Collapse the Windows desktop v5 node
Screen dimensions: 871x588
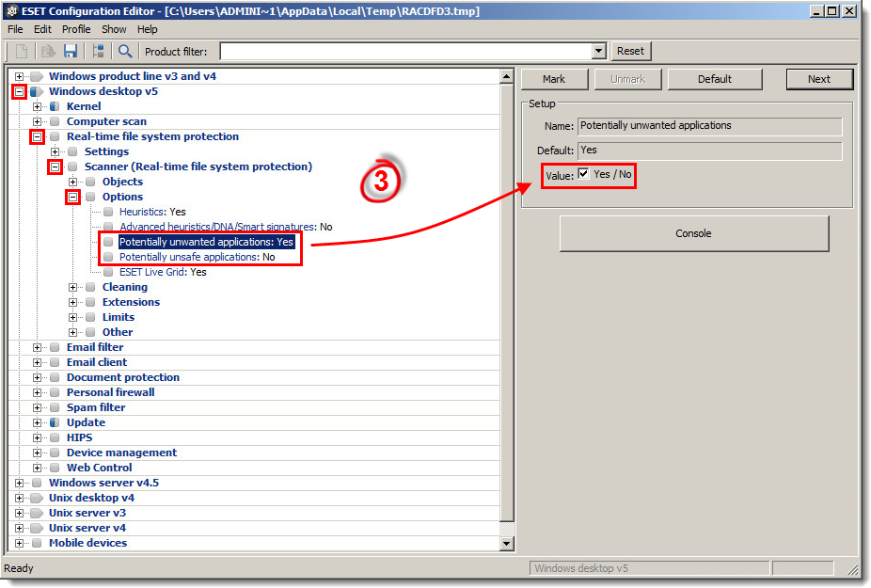click(x=19, y=91)
